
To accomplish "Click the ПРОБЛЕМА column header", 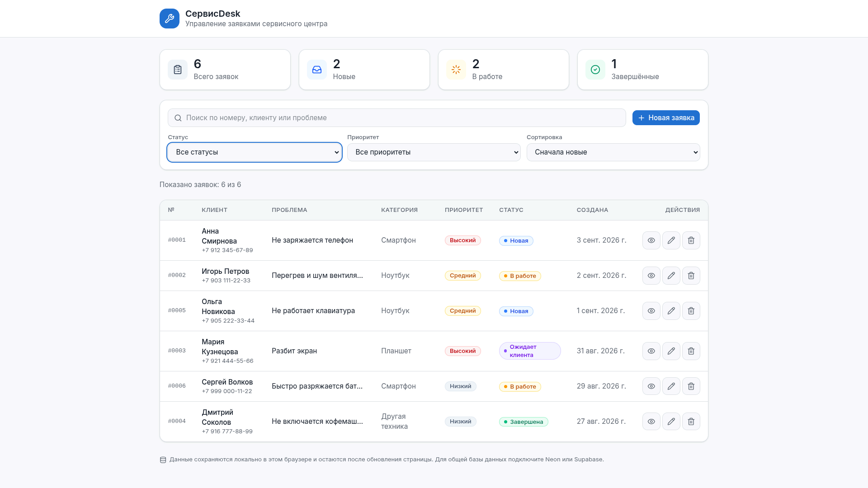I will 289,210.
